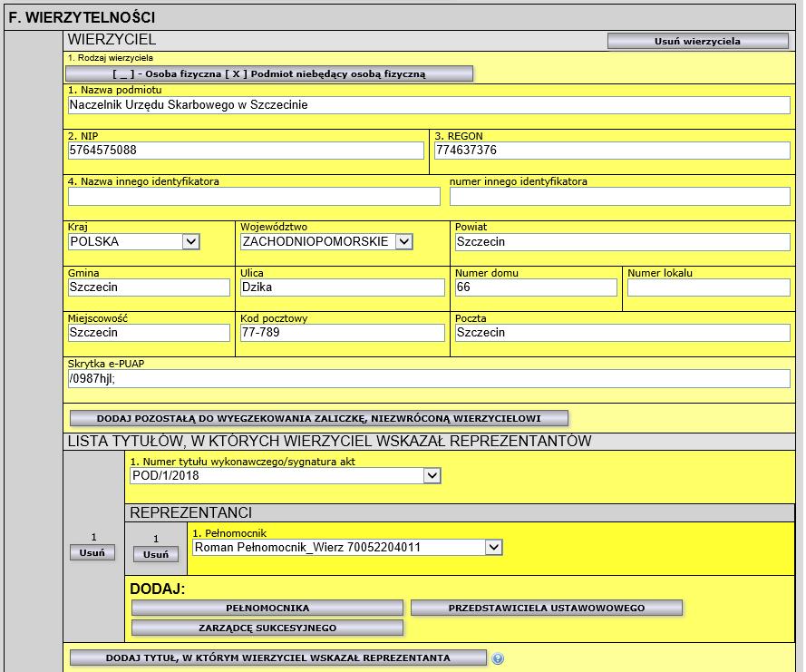Image resolution: width=806 pixels, height=672 pixels.
Task: Click DODAJ POZOSTAŁĄ DO WYEGZEKOWANIA ZALICZKĘ button
Action: coord(319,418)
